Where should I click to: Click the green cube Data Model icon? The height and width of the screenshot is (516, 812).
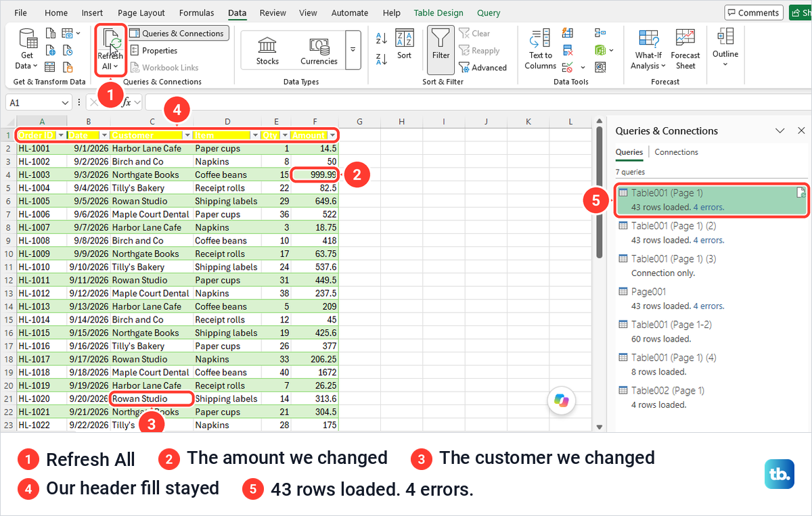600,50
